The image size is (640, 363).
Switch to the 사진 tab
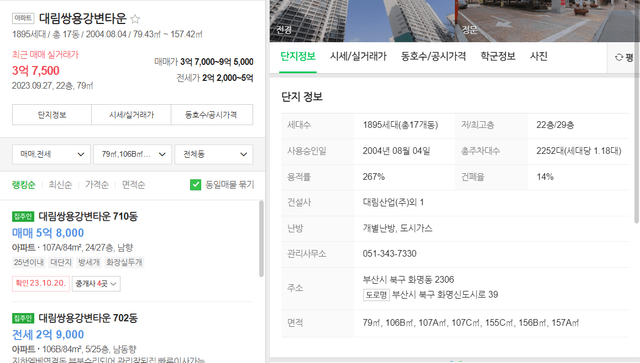point(538,56)
